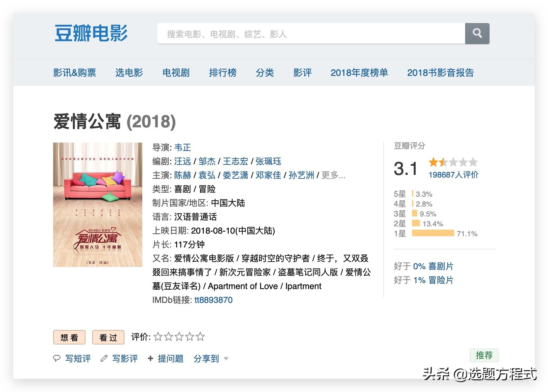Click the 爱情公寓 movie poster

(98, 205)
